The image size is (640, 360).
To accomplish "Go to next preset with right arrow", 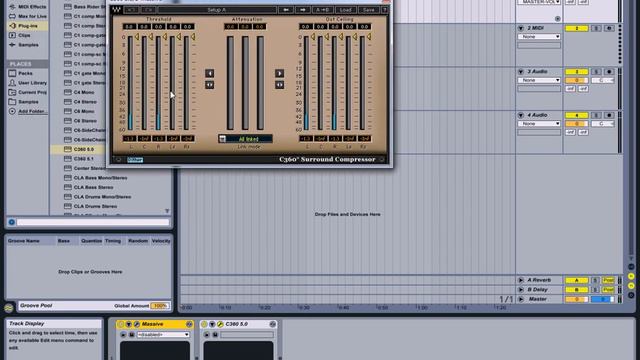I will 303,9.
